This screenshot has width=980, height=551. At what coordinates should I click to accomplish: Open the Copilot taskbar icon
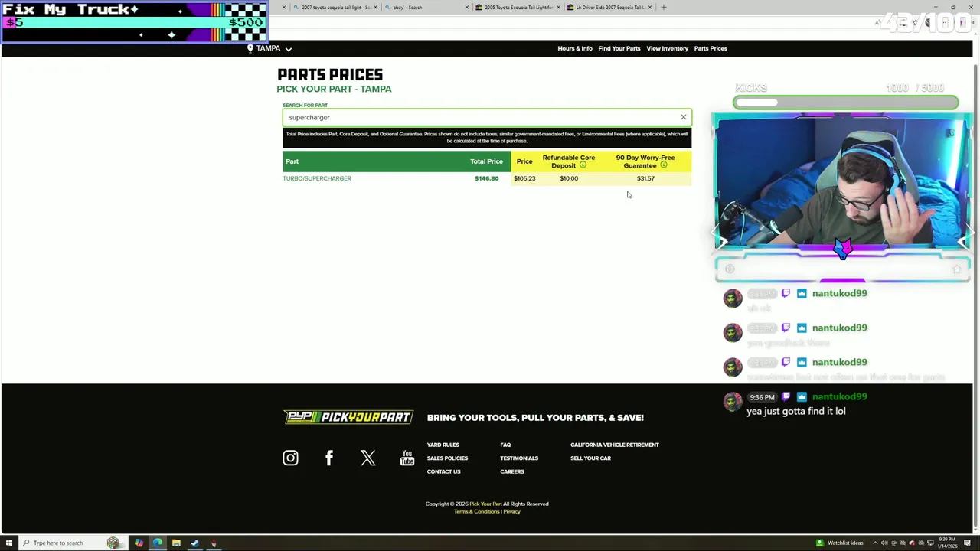click(x=139, y=543)
